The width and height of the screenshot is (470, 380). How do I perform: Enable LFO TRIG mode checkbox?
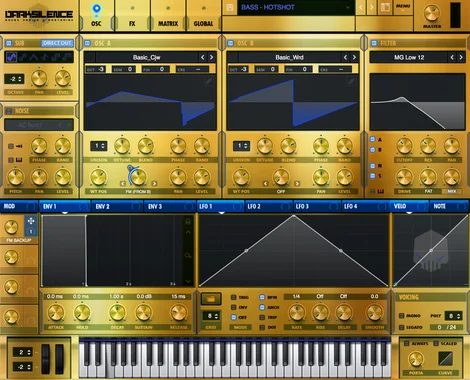pos(234,297)
